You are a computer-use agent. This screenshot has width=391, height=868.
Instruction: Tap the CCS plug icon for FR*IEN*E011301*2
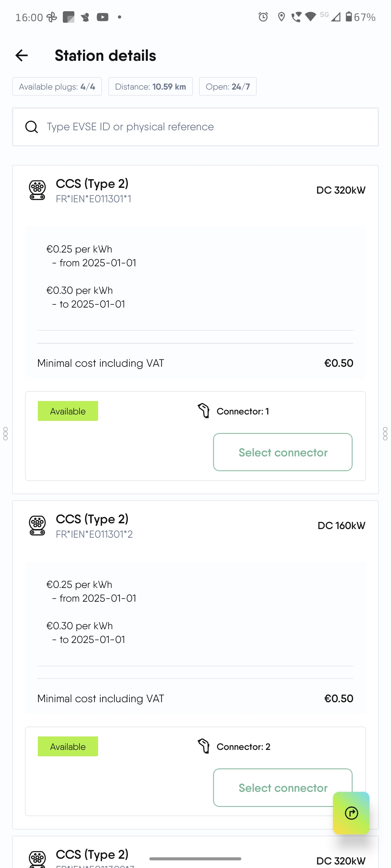[x=37, y=525]
